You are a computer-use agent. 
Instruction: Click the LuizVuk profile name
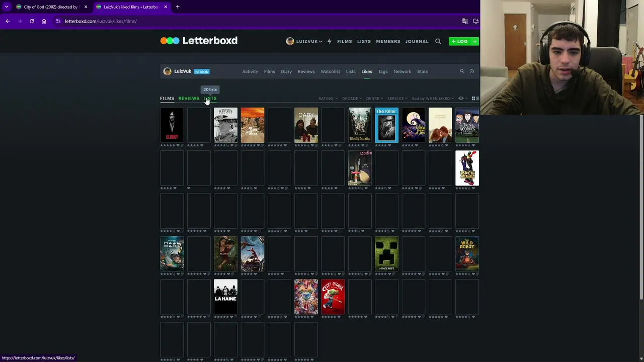coord(183,71)
